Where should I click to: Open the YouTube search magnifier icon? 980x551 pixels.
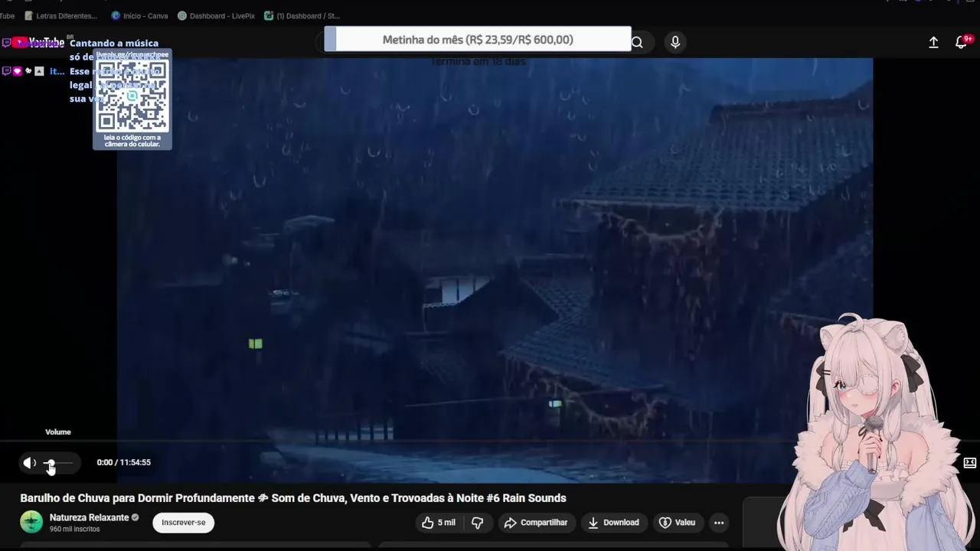(x=637, y=43)
